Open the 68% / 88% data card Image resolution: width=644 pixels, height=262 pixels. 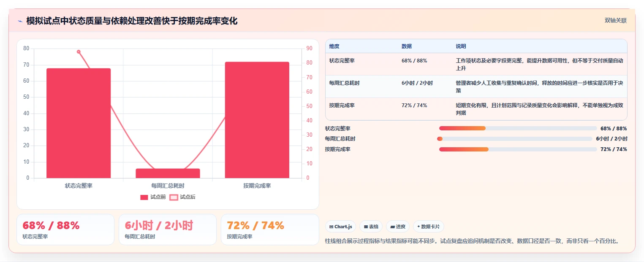tap(65, 230)
